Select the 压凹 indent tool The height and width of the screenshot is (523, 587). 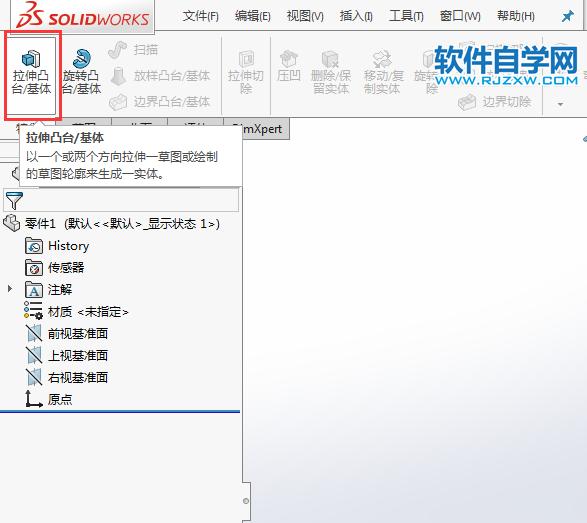pos(289,67)
